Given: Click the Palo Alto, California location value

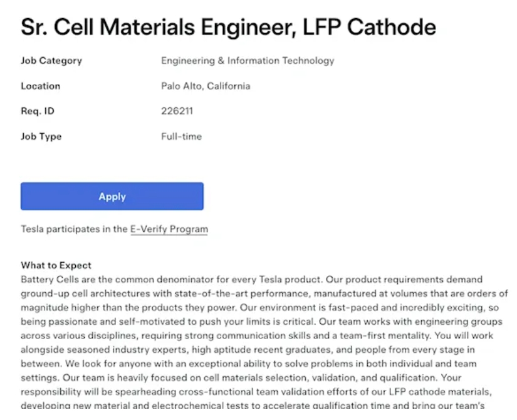Looking at the screenshot, I should click(206, 86).
